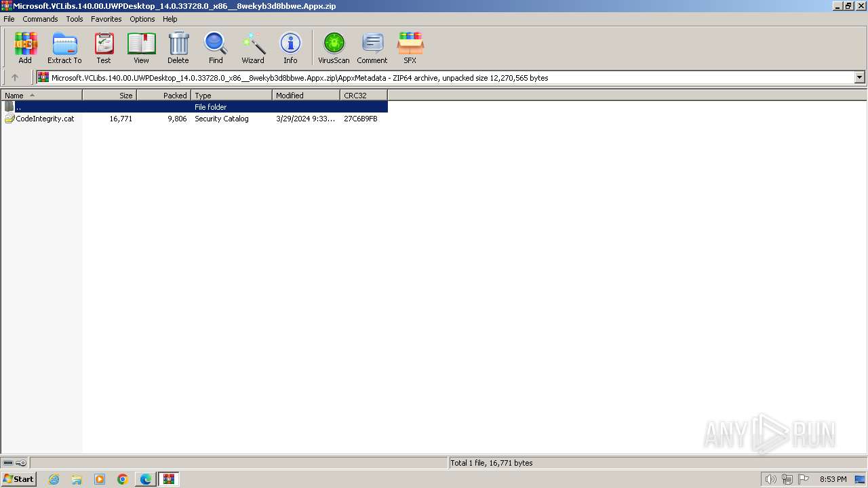The width and height of the screenshot is (868, 488).
Task: Click 'Total 1 file, 16,771 bytes' status
Action: [x=492, y=463]
